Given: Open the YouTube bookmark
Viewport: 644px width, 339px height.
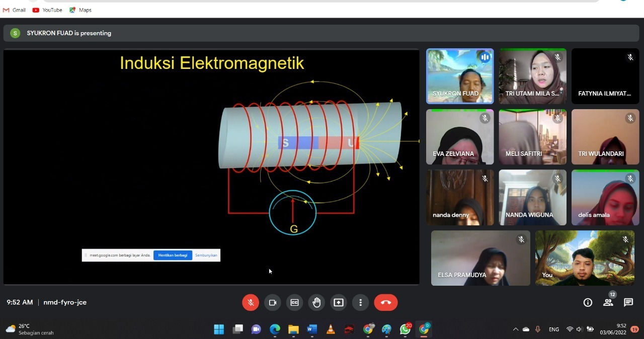Looking at the screenshot, I should coord(47,10).
